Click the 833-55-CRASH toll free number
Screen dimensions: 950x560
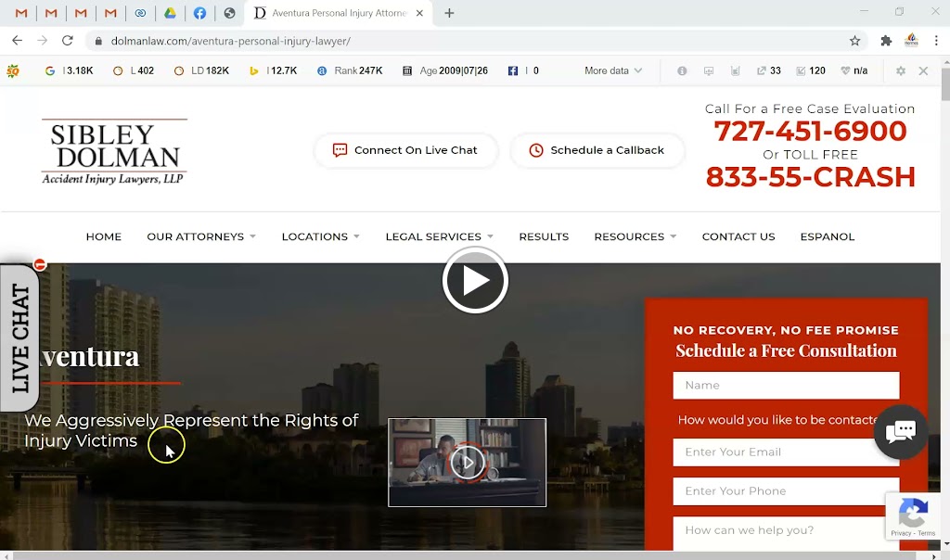click(x=810, y=177)
